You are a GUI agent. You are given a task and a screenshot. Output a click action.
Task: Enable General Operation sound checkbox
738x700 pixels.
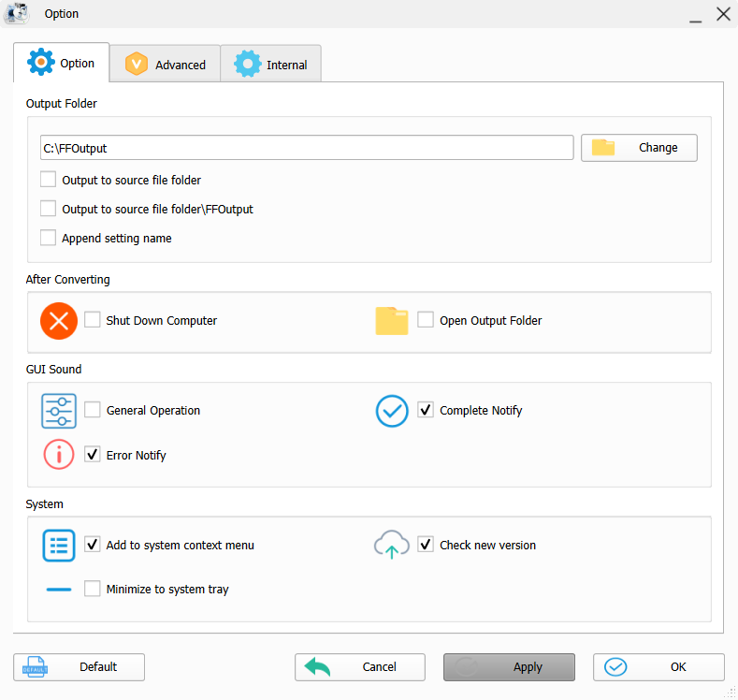(x=93, y=410)
